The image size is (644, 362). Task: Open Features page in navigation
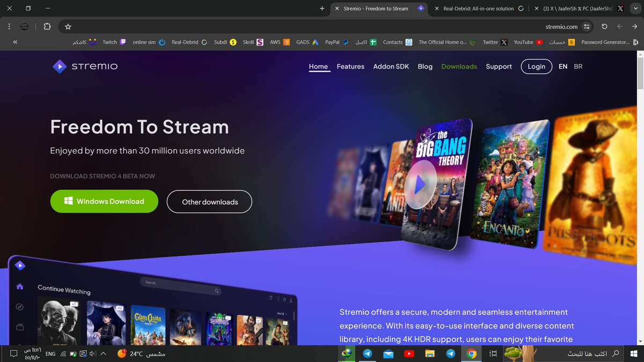coord(350,67)
